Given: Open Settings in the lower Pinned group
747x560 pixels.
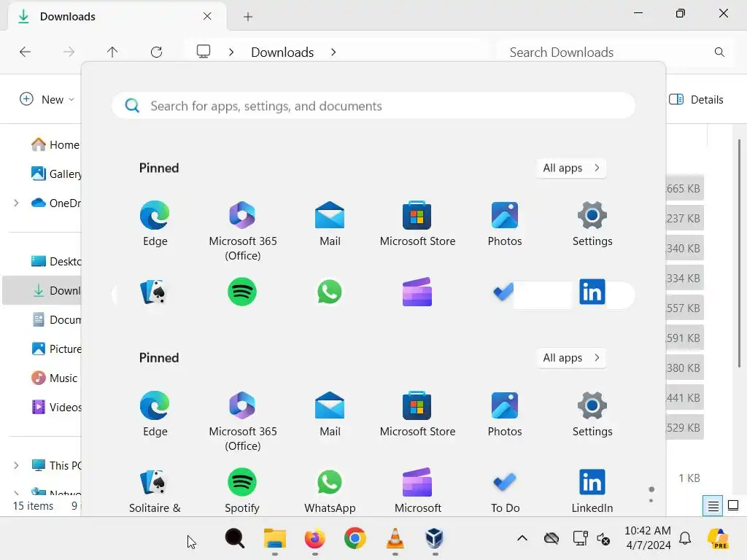Looking at the screenshot, I should (592, 414).
